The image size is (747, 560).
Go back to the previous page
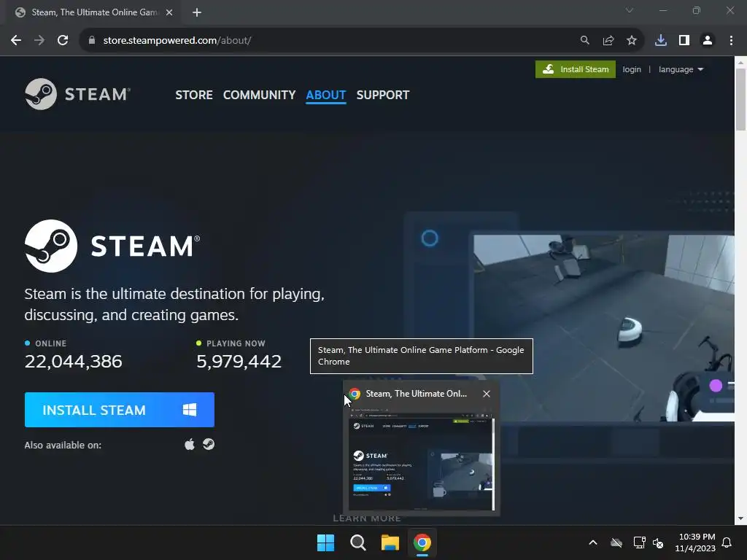(x=16, y=41)
